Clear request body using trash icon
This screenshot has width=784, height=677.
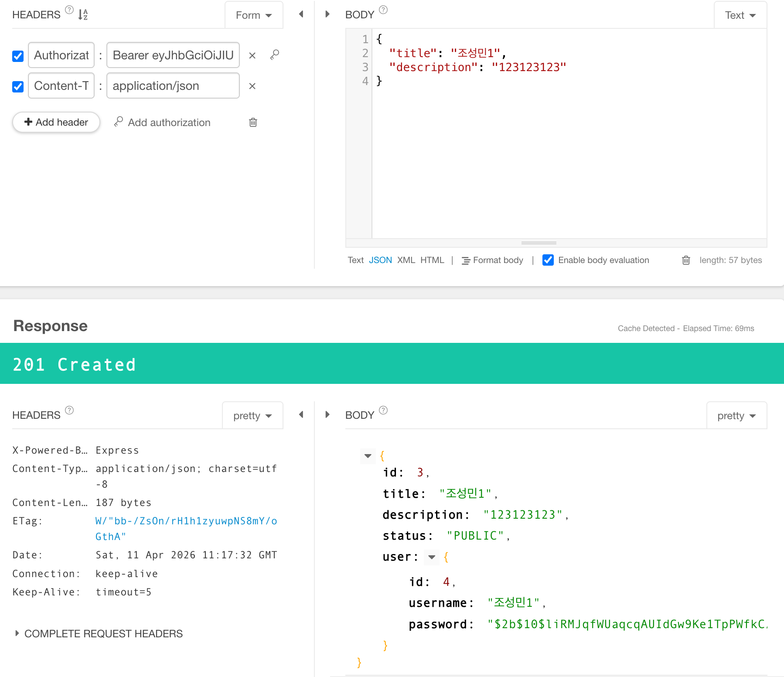(686, 260)
